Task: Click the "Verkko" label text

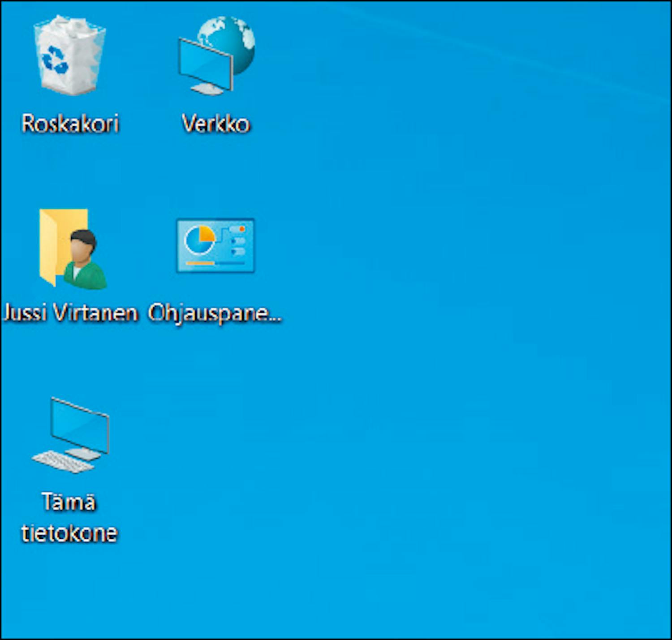Action: click(x=216, y=123)
